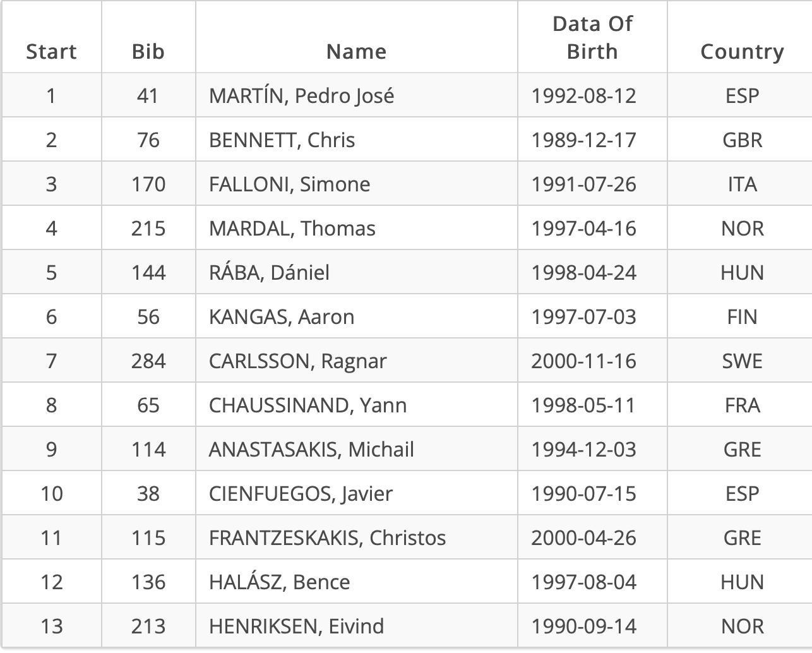Viewport: 812px width, 653px height.
Task: Click the Bib column header
Action: [x=148, y=51]
